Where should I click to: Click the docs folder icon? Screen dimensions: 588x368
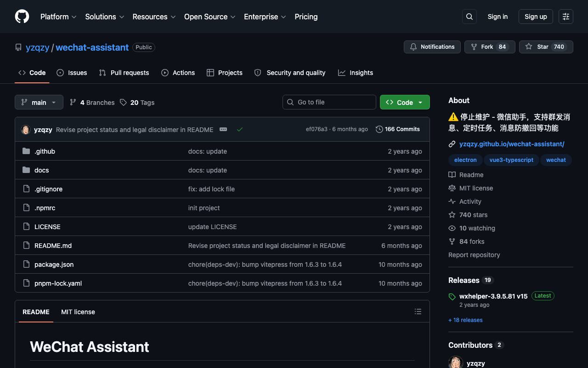pyautogui.click(x=26, y=170)
